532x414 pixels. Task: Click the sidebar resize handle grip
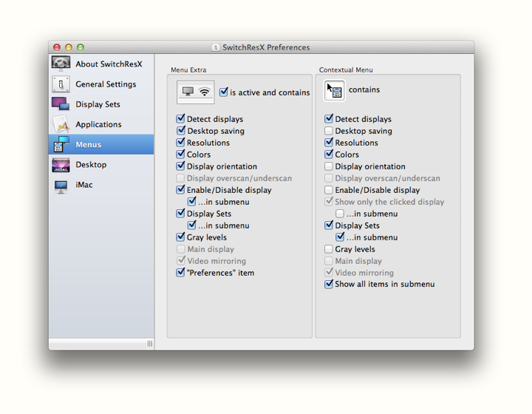150,344
